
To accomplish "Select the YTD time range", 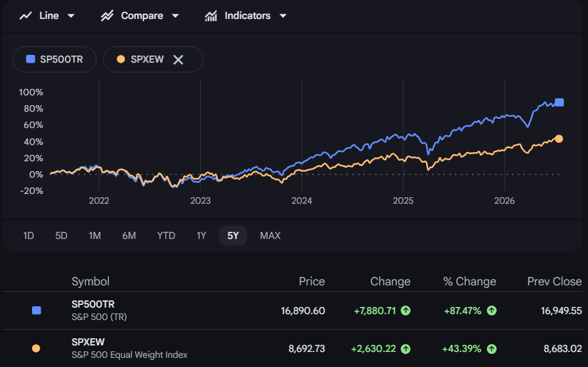I will click(166, 236).
